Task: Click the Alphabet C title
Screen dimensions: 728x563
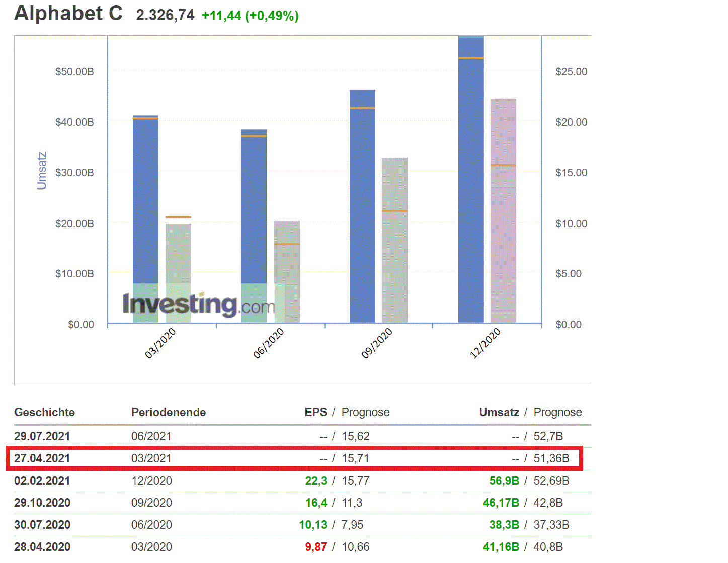Action: coord(68,13)
